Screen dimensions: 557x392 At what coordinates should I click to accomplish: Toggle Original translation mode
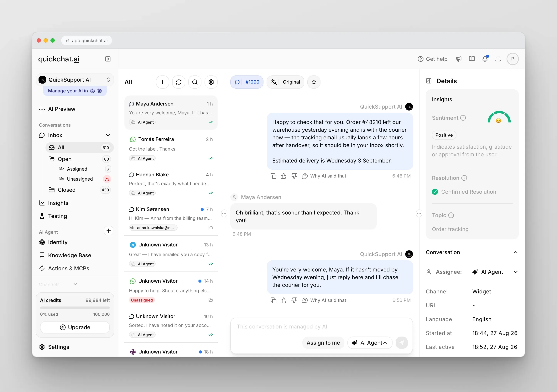click(285, 82)
